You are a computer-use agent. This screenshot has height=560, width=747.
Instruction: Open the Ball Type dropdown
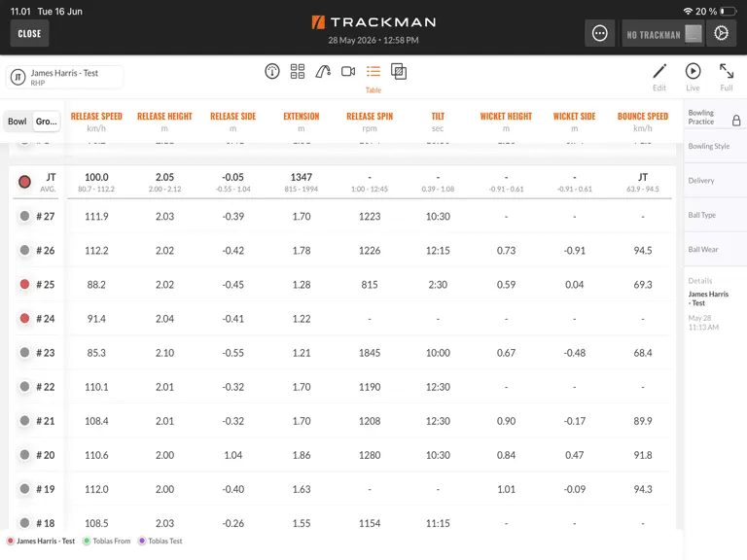(x=715, y=215)
